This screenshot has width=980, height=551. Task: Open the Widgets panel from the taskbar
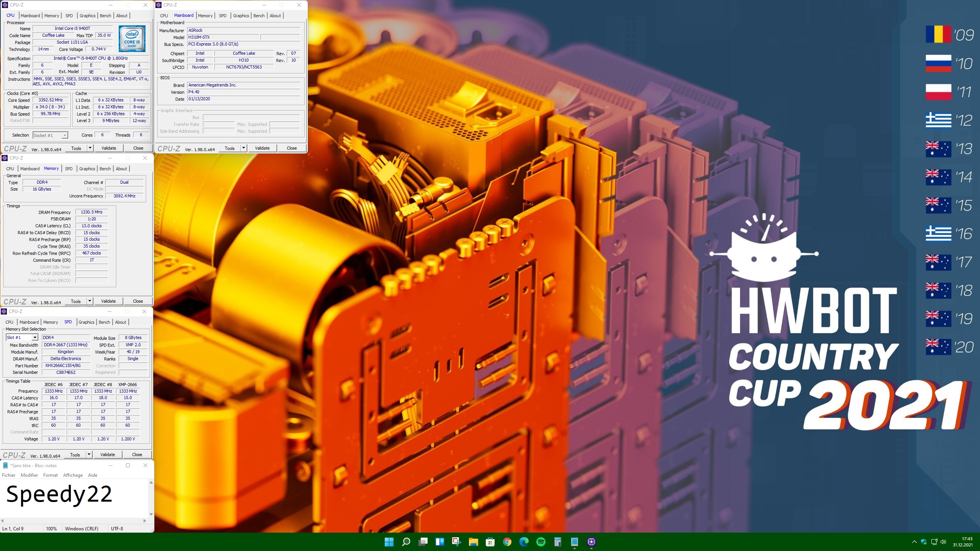[439, 542]
